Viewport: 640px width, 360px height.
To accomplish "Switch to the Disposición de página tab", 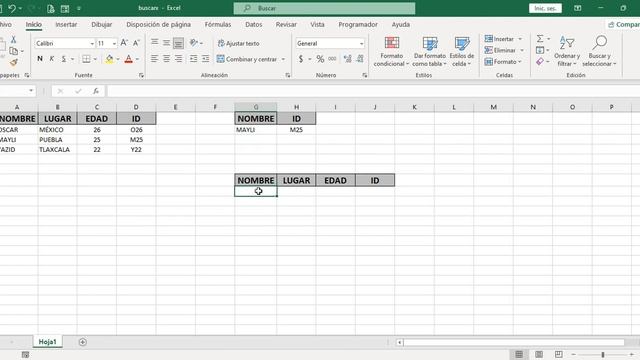I will coord(158,24).
